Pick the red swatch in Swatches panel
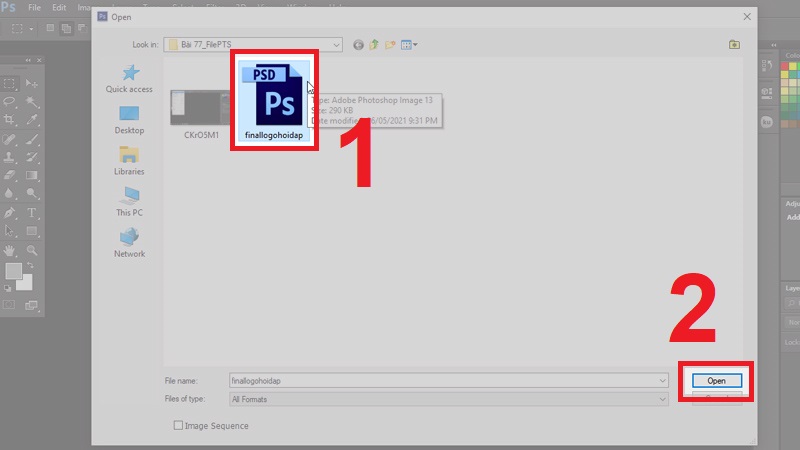Image resolution: width=800 pixels, height=450 pixels. coord(785,67)
